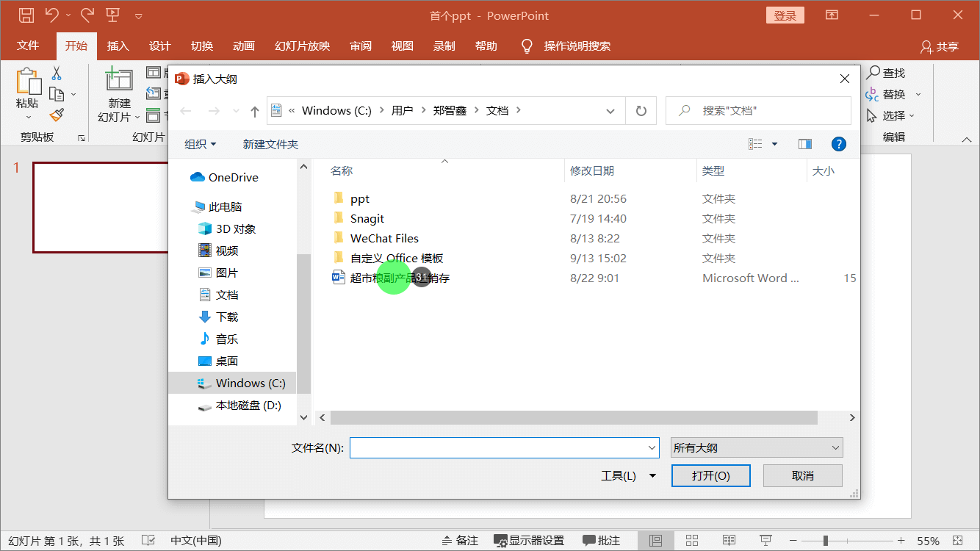
Task: Select 音乐 Music in sidebar
Action: (x=218, y=339)
